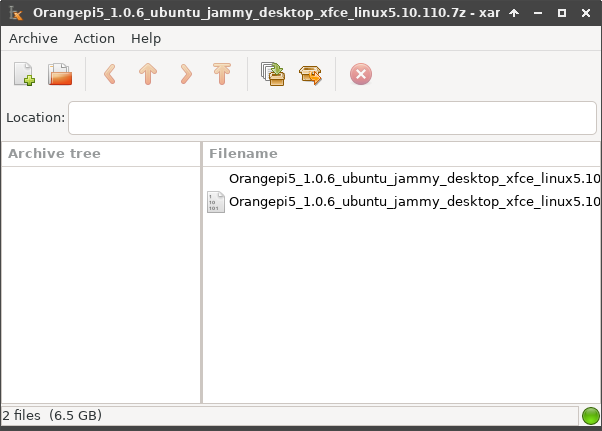Go forward with the right arrow
602x431 pixels.
click(x=186, y=74)
